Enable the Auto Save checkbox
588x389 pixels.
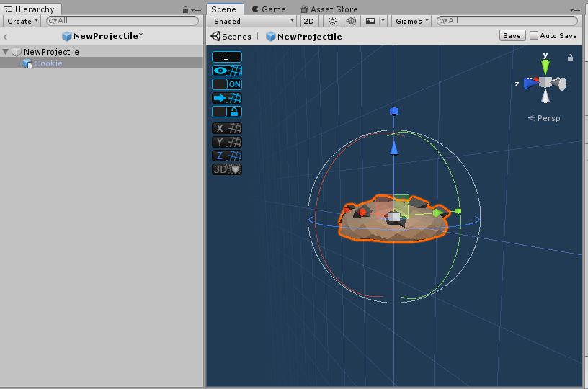(x=534, y=35)
